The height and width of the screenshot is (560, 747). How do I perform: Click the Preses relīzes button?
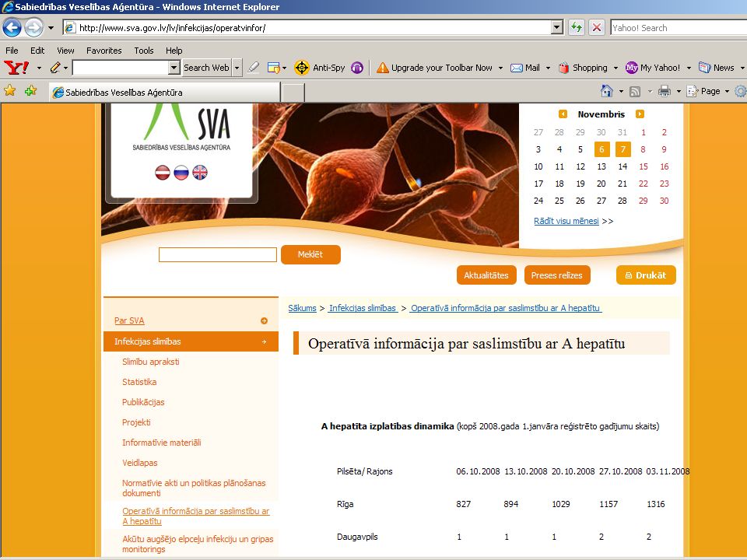pyautogui.click(x=557, y=275)
